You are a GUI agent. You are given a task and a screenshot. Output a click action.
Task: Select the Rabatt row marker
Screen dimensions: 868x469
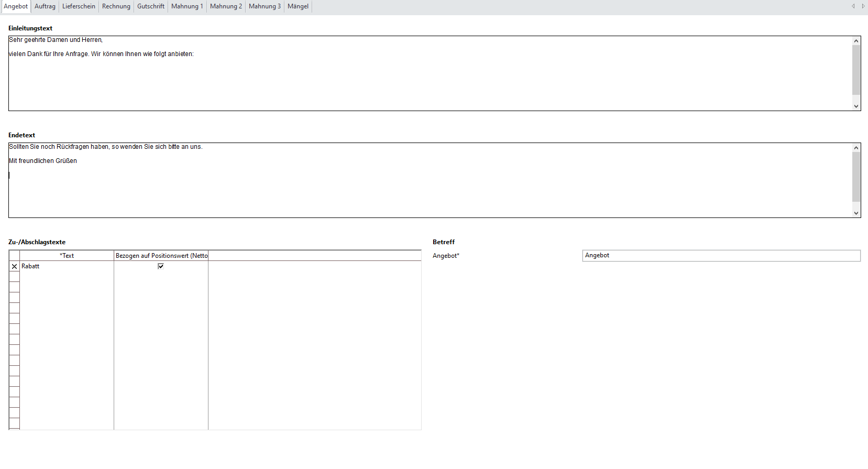point(14,266)
